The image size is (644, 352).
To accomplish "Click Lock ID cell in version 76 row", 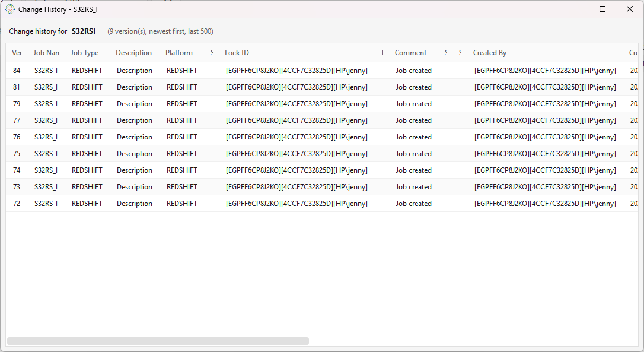I will (x=297, y=137).
